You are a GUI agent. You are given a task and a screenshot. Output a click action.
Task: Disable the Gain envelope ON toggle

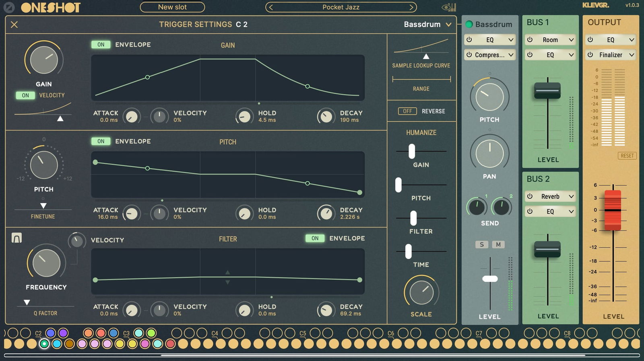click(101, 45)
